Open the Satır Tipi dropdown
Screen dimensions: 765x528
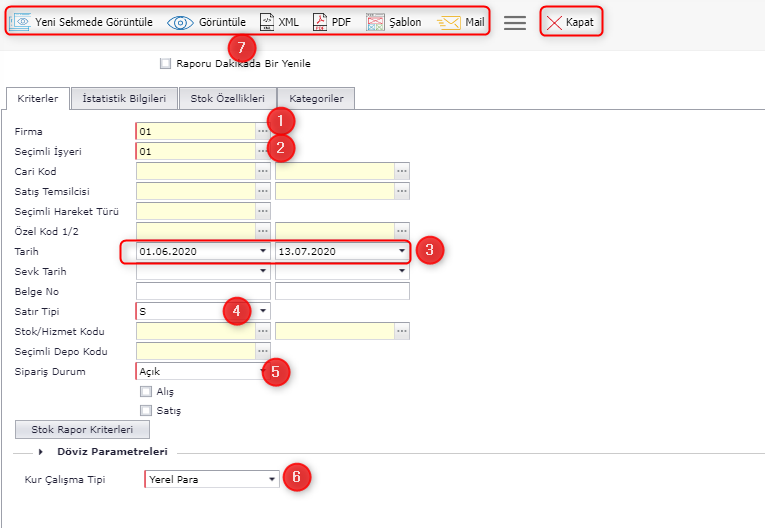[x=263, y=311]
